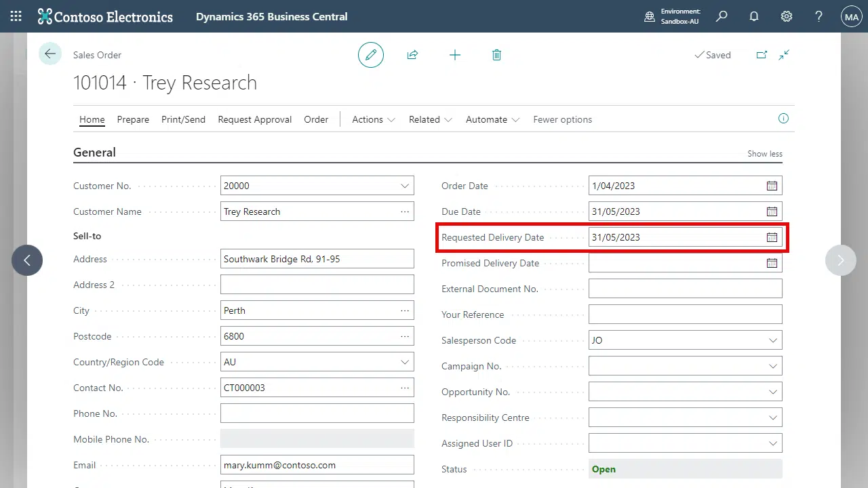Image resolution: width=868 pixels, height=488 pixels.
Task: Open calendar for Requested Delivery Date
Action: 772,237
